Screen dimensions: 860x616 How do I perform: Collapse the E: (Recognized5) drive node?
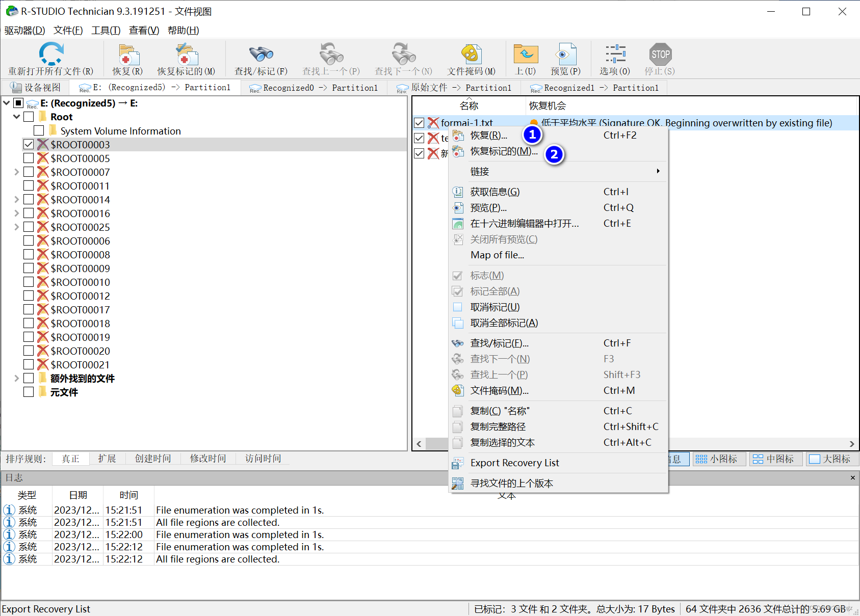point(7,103)
